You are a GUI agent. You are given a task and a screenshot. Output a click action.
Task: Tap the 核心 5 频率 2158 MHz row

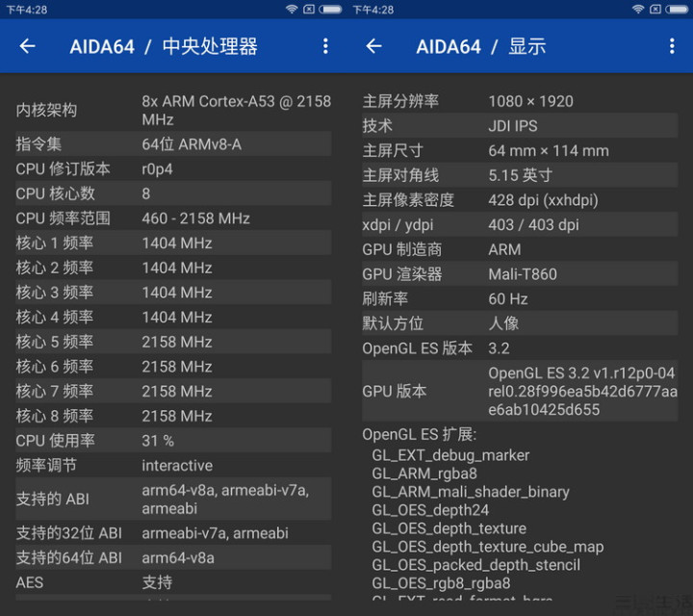point(173,342)
